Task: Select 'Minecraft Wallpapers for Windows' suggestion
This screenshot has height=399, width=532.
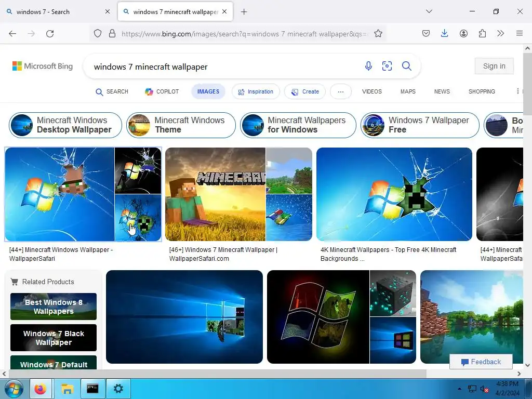Action: tap(298, 125)
